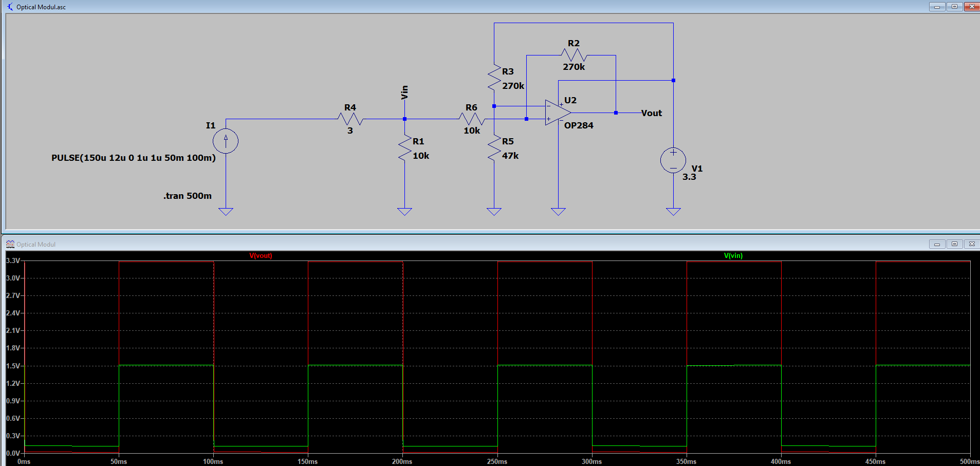Click resistor R6 symbol
The width and height of the screenshot is (980, 466).
(x=472, y=119)
